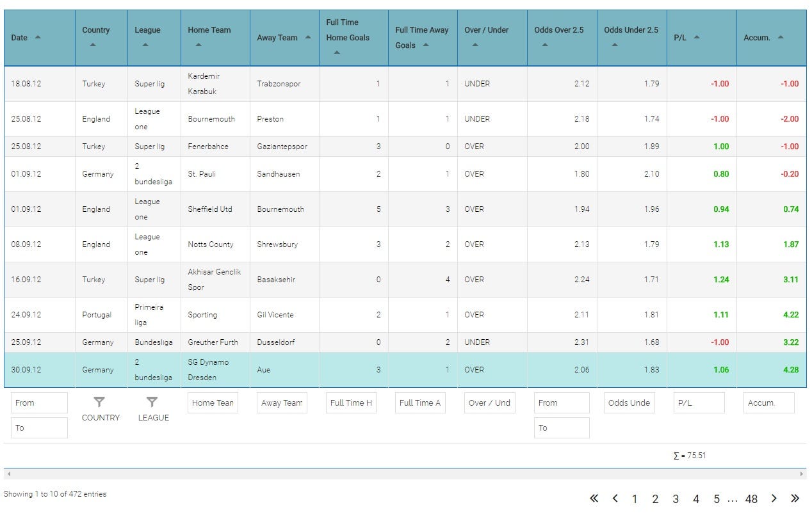This screenshot has height=519, width=812.
Task: Click the Gaziantepspor cell
Action: point(284,146)
